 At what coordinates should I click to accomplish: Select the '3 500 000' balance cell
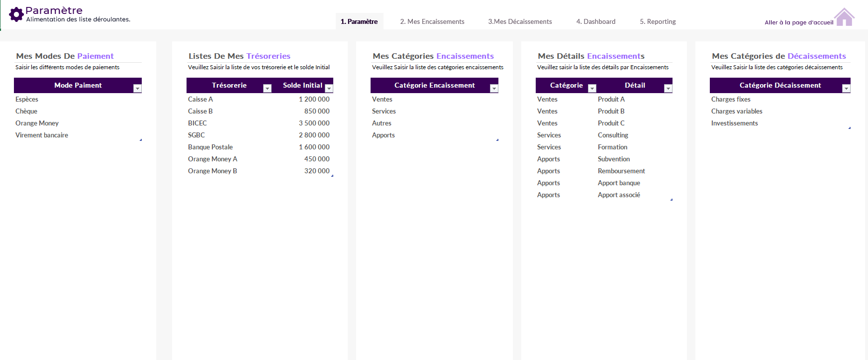tap(302, 123)
